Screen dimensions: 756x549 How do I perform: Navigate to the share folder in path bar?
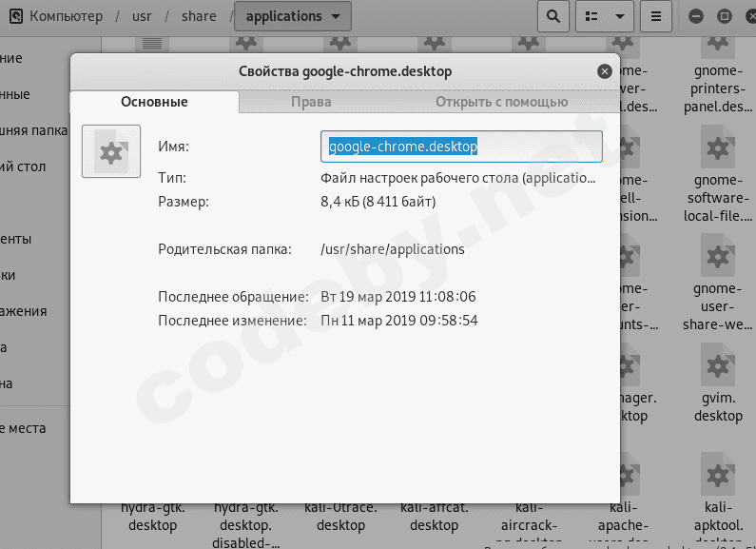pos(199,16)
